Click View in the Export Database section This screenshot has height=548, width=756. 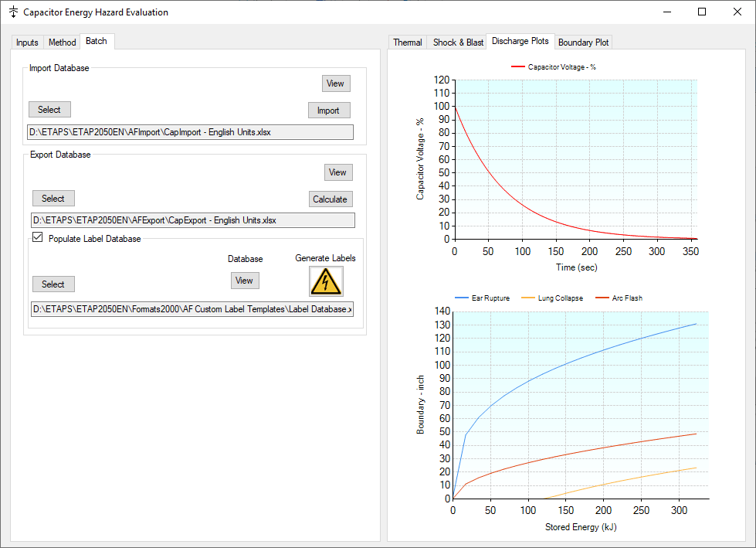pyautogui.click(x=337, y=172)
